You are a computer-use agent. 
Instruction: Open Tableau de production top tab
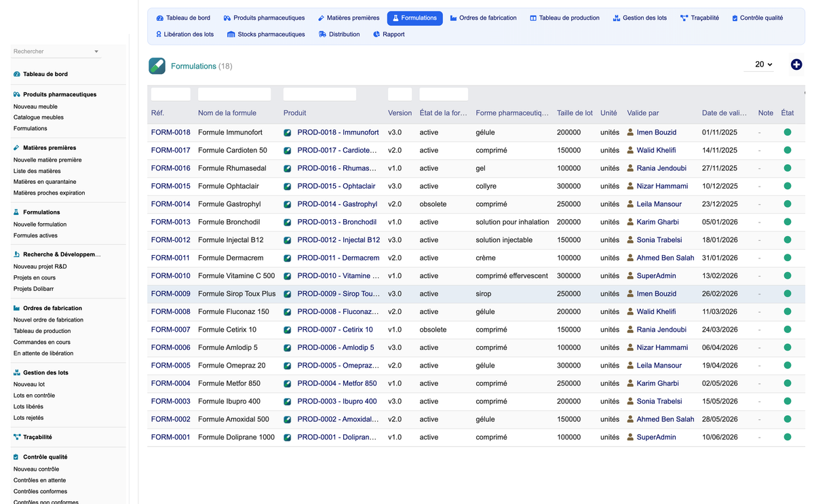[x=564, y=18]
